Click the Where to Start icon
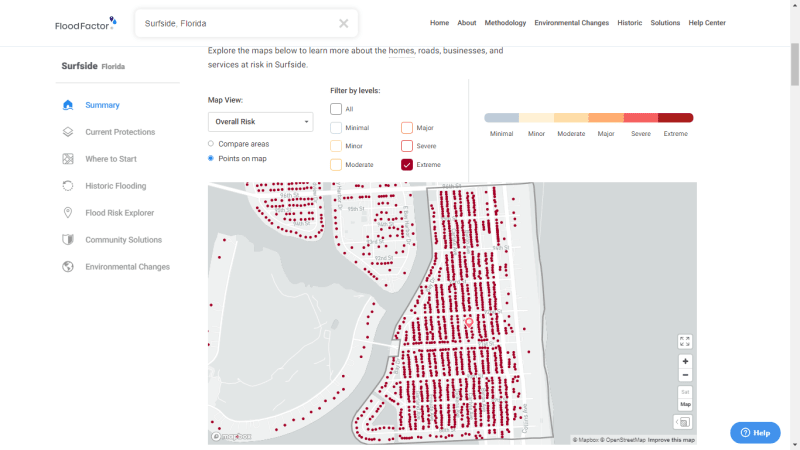The height and width of the screenshot is (450, 800). [x=68, y=159]
